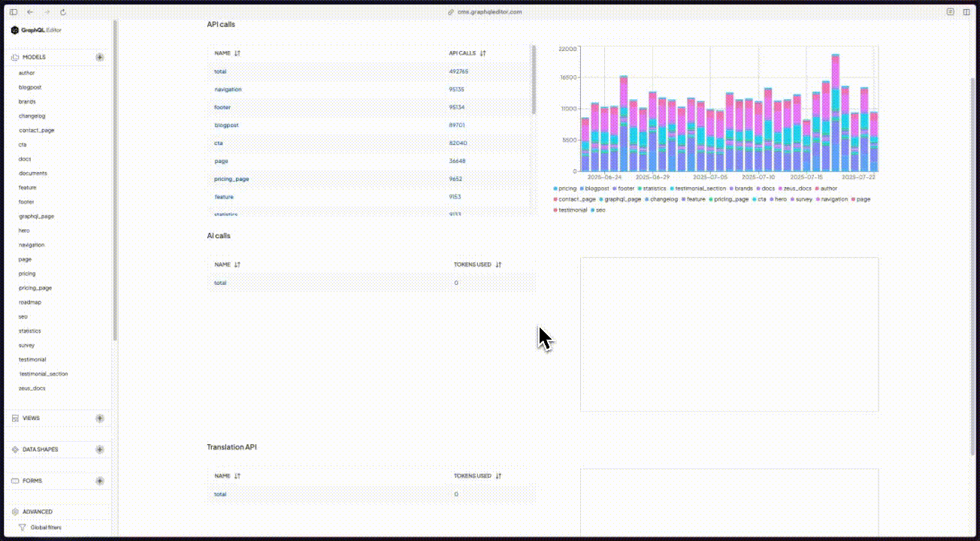This screenshot has width=980, height=541.
Task: Click the ADVANCED section gear icon
Action: 15,512
